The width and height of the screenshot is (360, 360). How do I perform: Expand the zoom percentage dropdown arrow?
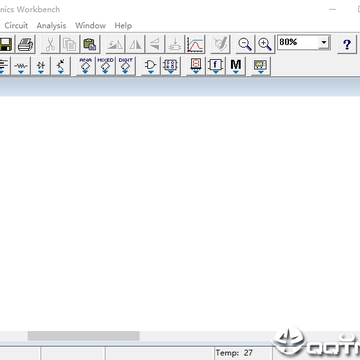pos(323,42)
